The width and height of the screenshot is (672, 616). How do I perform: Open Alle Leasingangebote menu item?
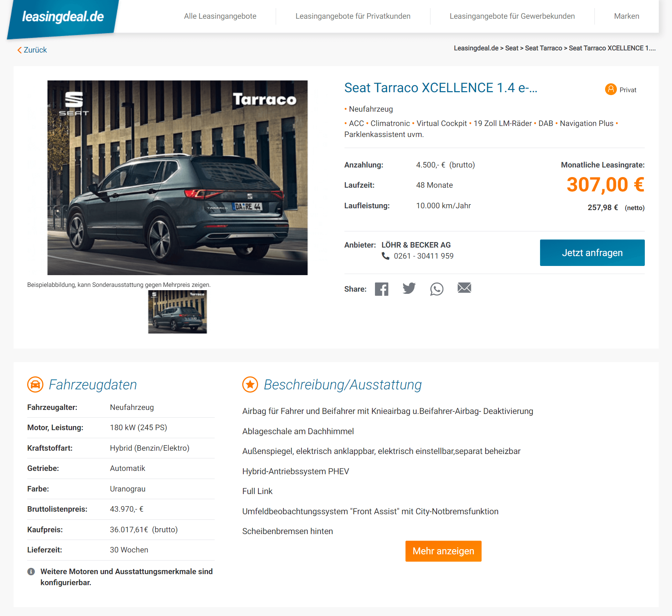coord(220,16)
